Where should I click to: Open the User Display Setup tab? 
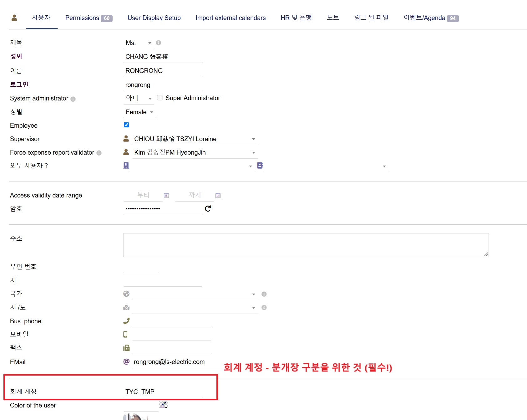154,18
